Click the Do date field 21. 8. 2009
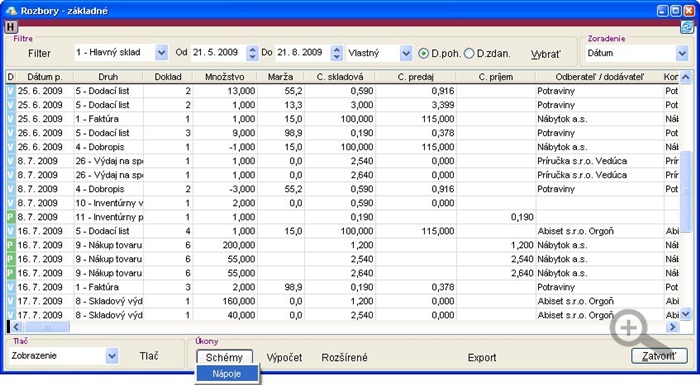 coord(302,53)
